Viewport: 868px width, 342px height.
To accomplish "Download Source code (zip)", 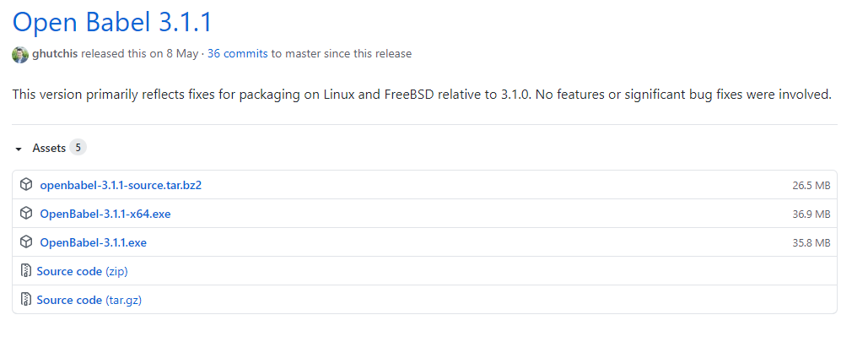I will pos(83,272).
